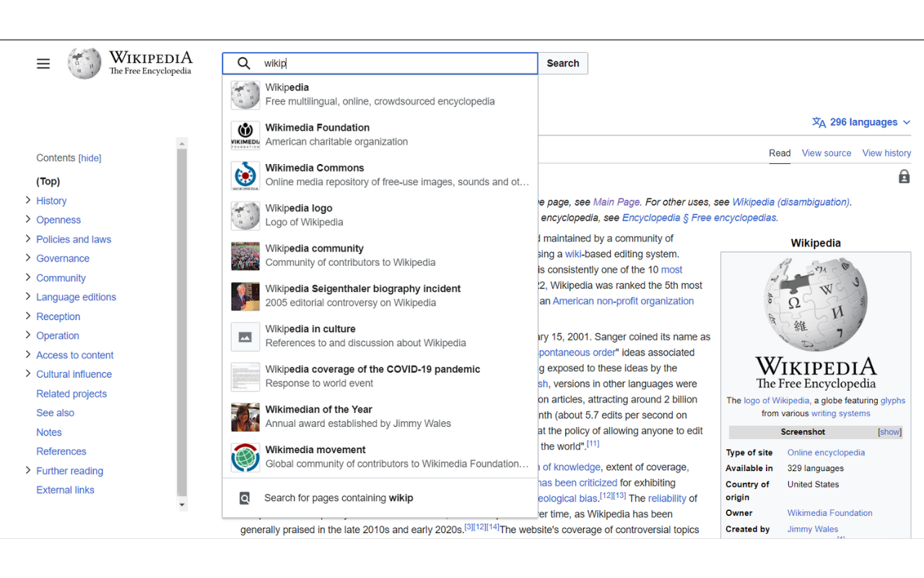Switch to the Read tab

[x=780, y=153]
